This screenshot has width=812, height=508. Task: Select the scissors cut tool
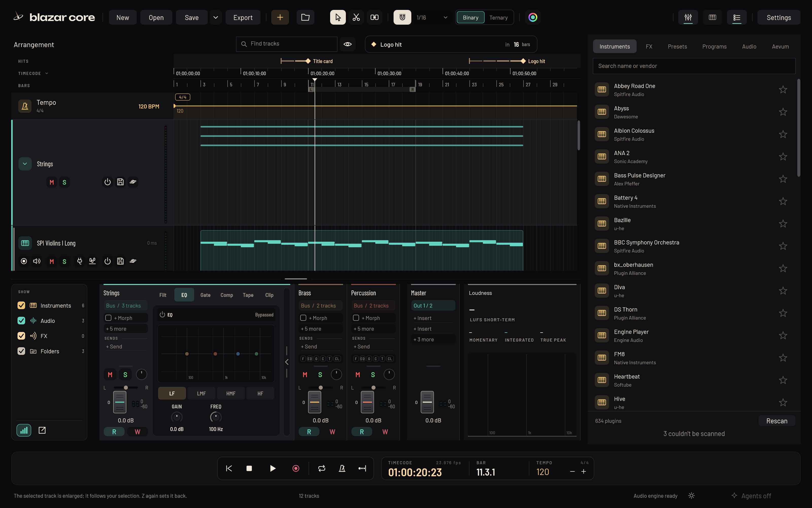pyautogui.click(x=356, y=18)
